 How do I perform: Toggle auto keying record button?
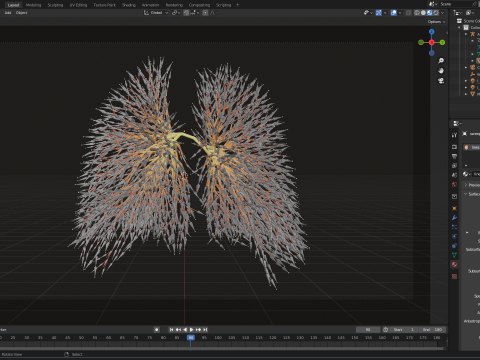156,329
